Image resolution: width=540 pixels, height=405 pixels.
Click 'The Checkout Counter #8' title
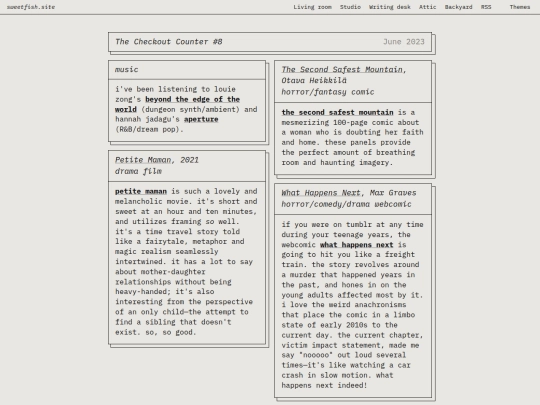tap(169, 42)
